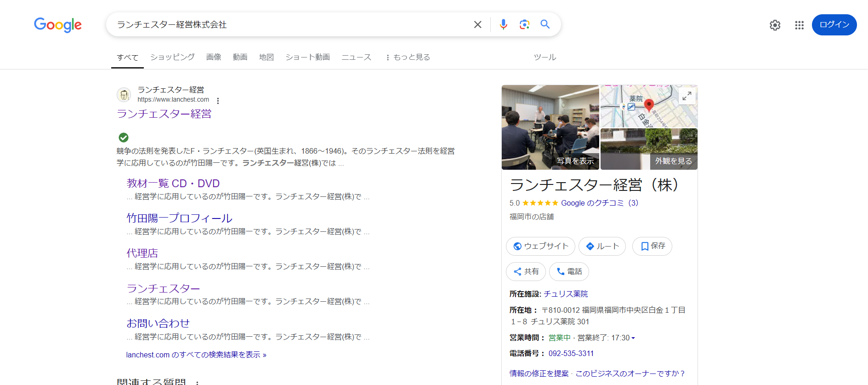Select the すべて tab
The image size is (868, 385).
(127, 57)
